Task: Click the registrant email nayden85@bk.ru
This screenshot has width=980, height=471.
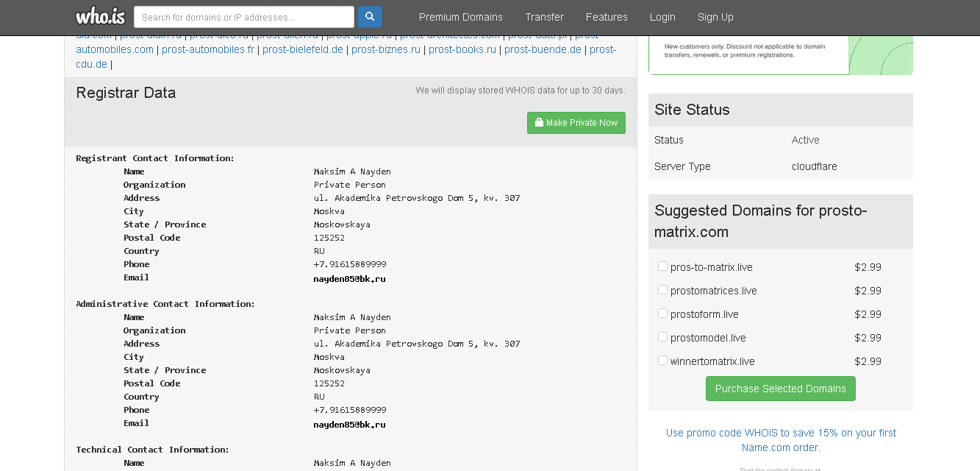Action: (349, 279)
